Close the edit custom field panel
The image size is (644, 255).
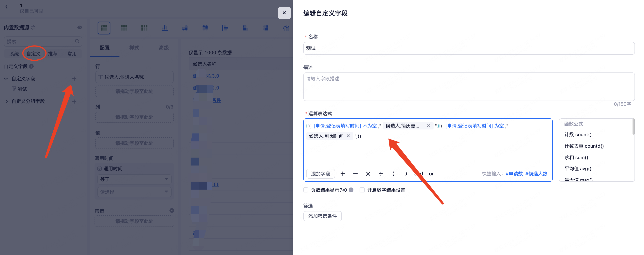pyautogui.click(x=284, y=13)
